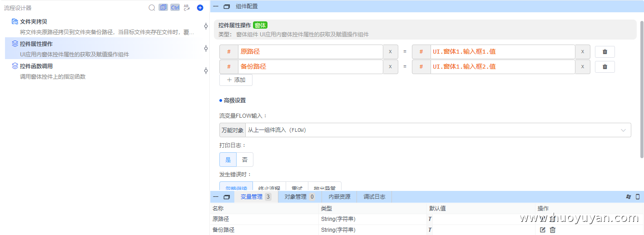Click the # type selector before UI.窗体1.输入框1.值
644x235 pixels.
421,52
